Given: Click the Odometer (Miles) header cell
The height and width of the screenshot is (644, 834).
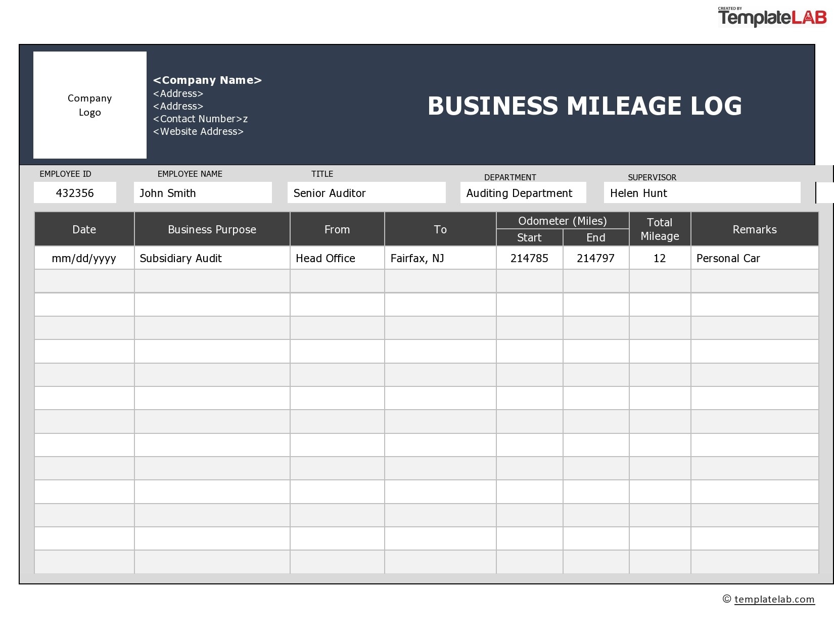Looking at the screenshot, I should pos(563,221).
